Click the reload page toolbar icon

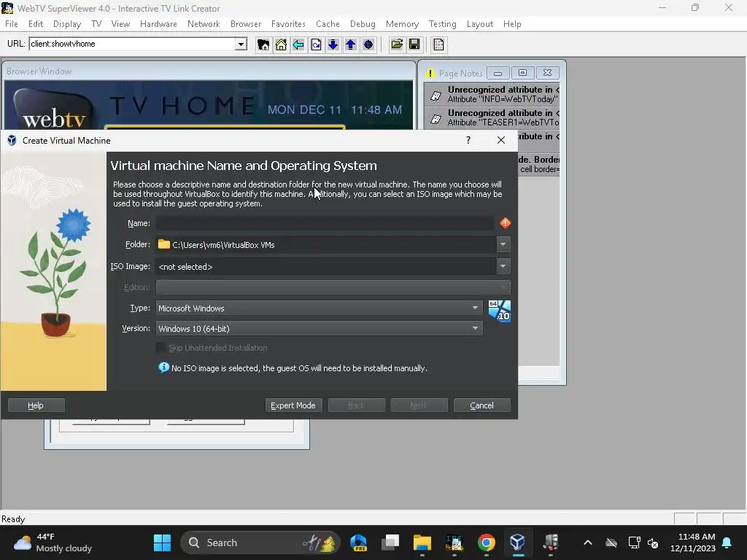[316, 44]
